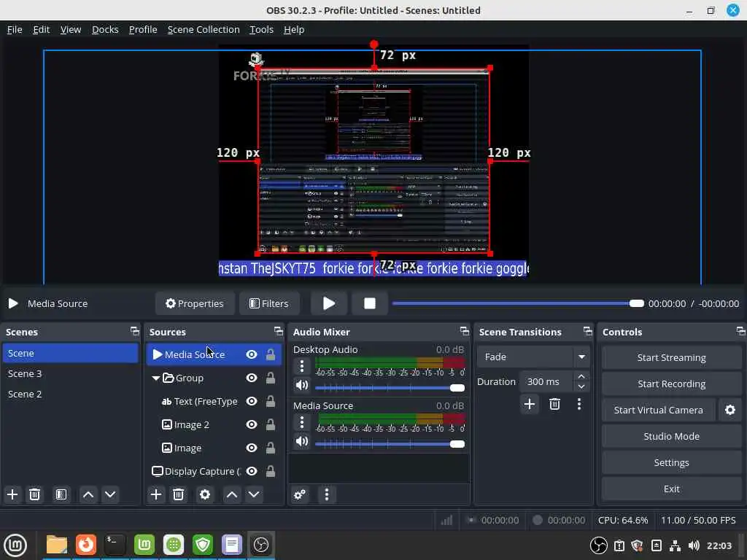Hide the Media Source item

click(x=252, y=355)
